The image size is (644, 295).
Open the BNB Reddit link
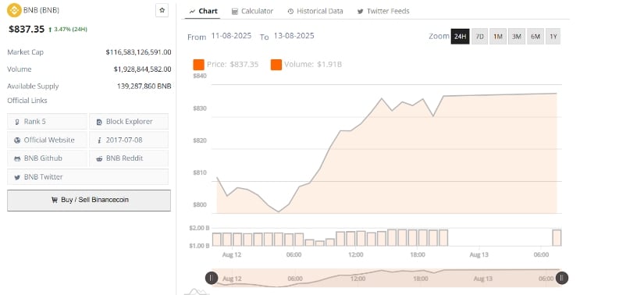coord(129,158)
